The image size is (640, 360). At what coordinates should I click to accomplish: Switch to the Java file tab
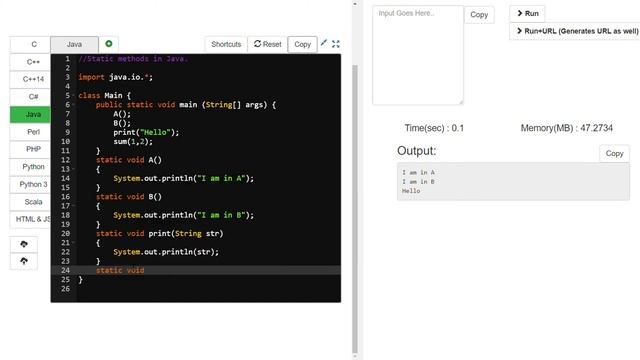pos(74,44)
